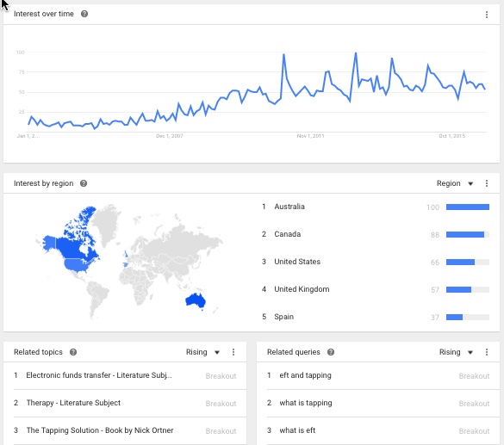
Task: Expand the Region dropdown
Action: 455,183
